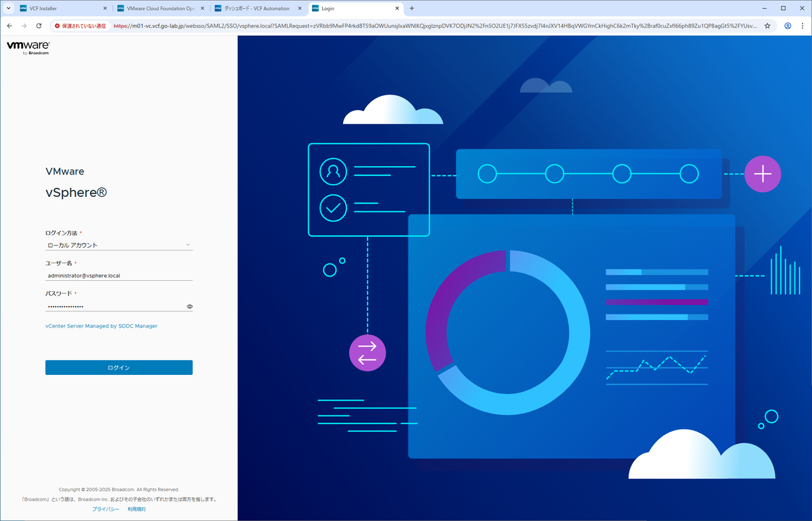
Task: Open the VMware Cloud Foundation Operations tab
Action: [x=160, y=8]
